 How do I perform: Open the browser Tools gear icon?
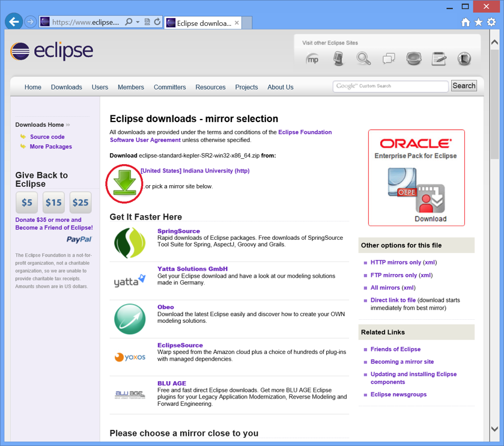click(491, 22)
